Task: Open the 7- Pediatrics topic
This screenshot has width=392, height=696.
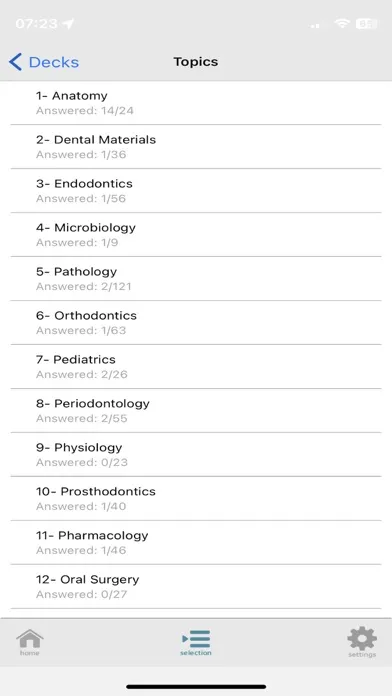Action: point(196,367)
